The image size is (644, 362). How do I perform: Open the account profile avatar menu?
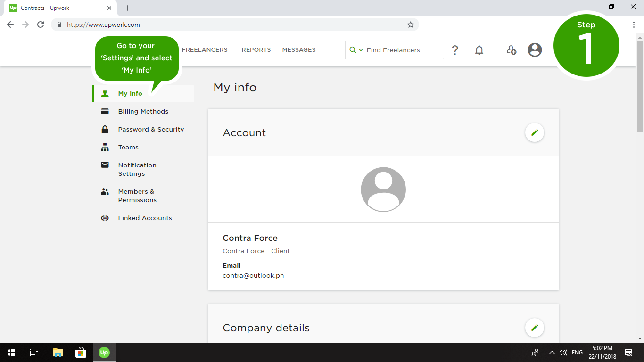(535, 50)
